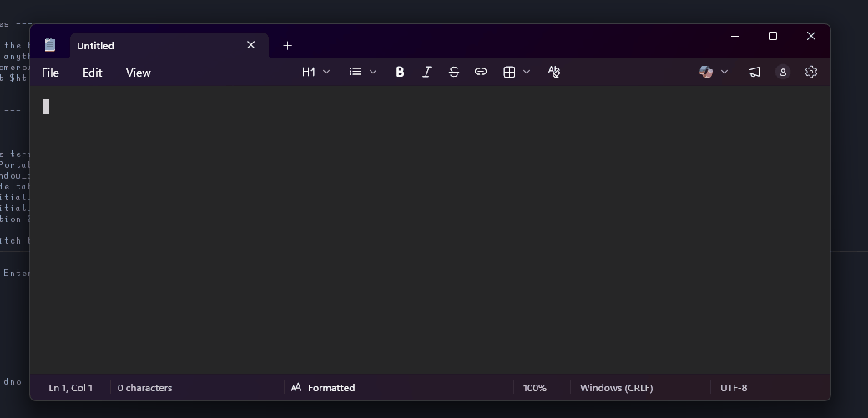Toggle strikethrough formatting

(x=453, y=73)
